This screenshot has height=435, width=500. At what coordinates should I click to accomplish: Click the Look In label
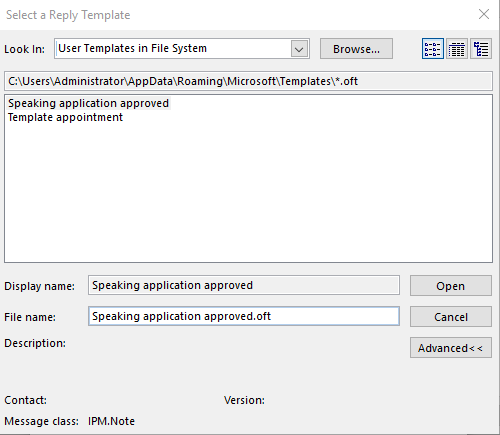click(x=24, y=49)
